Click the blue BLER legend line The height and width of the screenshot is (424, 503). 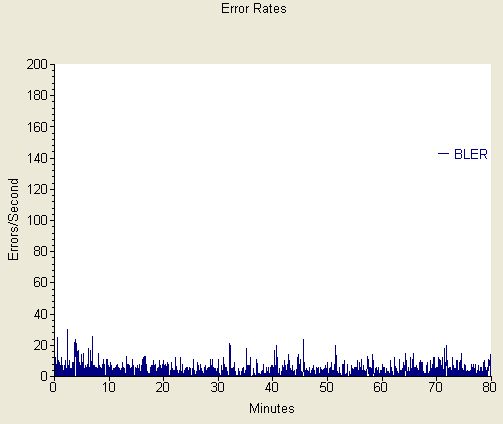click(x=443, y=153)
